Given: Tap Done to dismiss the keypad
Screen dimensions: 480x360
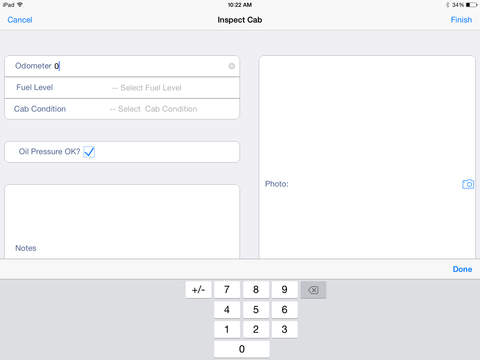Looking at the screenshot, I should (x=462, y=269).
